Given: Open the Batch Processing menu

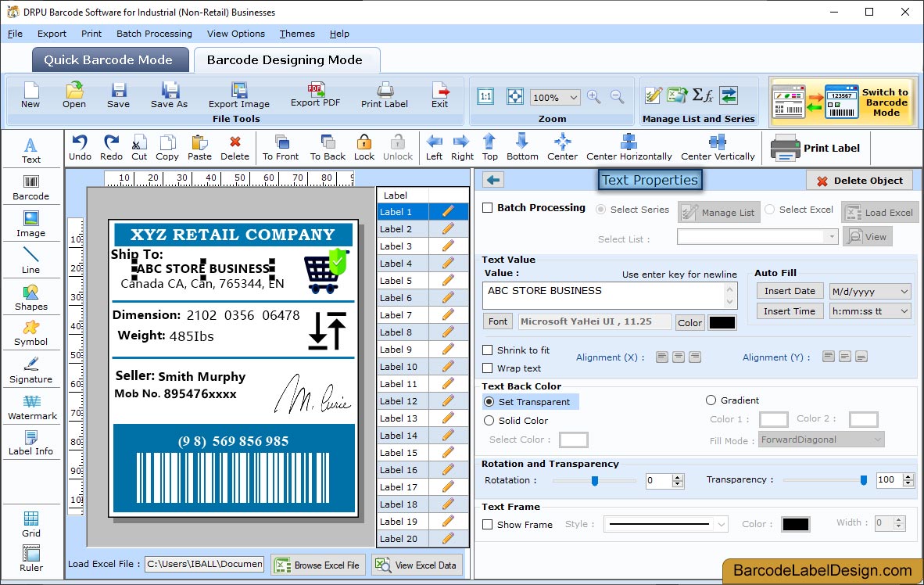Looking at the screenshot, I should [154, 34].
